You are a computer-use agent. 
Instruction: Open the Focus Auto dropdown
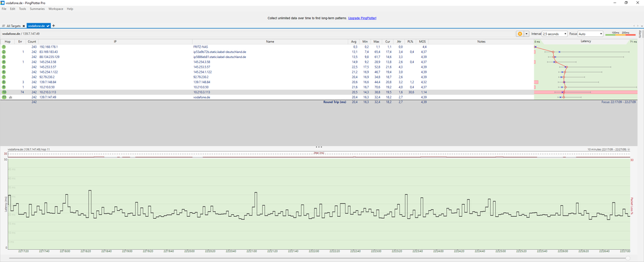pyautogui.click(x=590, y=34)
